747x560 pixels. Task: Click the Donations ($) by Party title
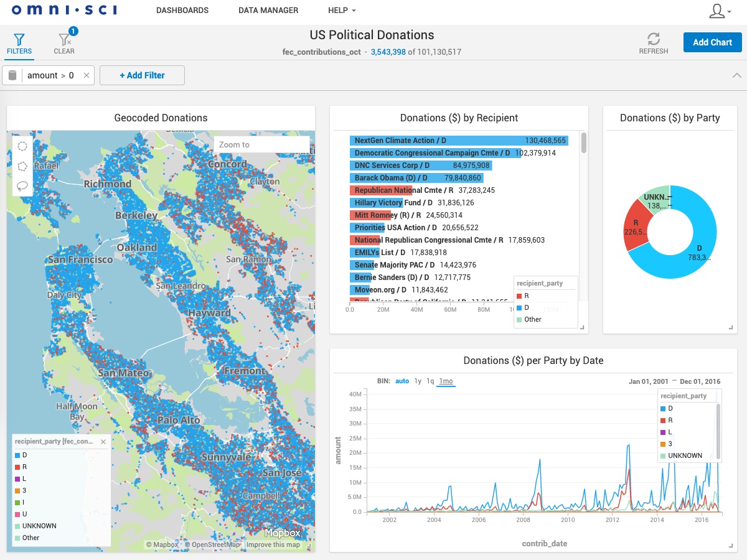coord(670,118)
